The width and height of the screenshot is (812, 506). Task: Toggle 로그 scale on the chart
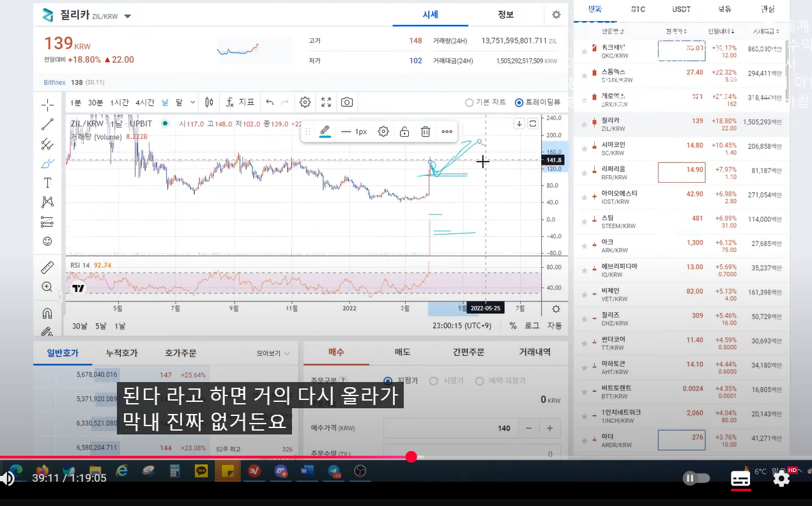coord(532,326)
